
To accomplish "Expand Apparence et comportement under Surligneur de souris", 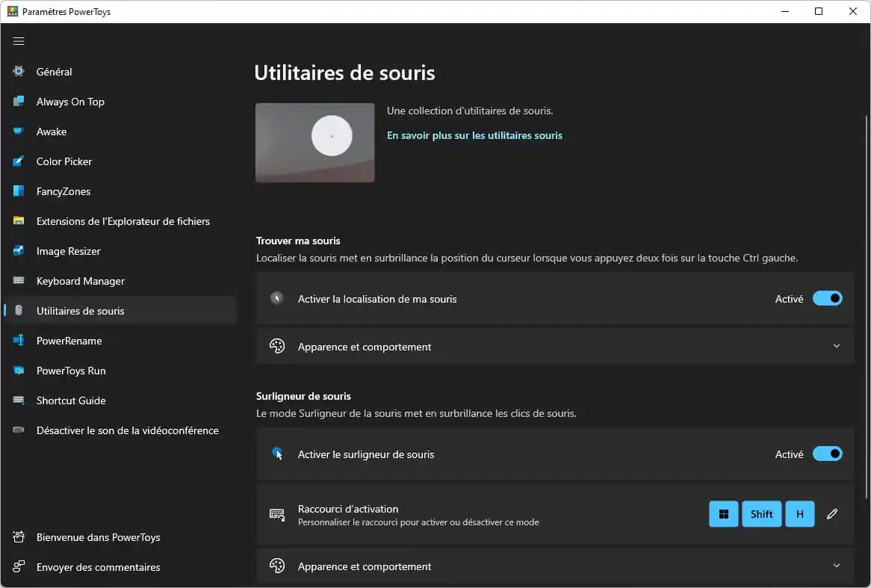I will coord(555,566).
